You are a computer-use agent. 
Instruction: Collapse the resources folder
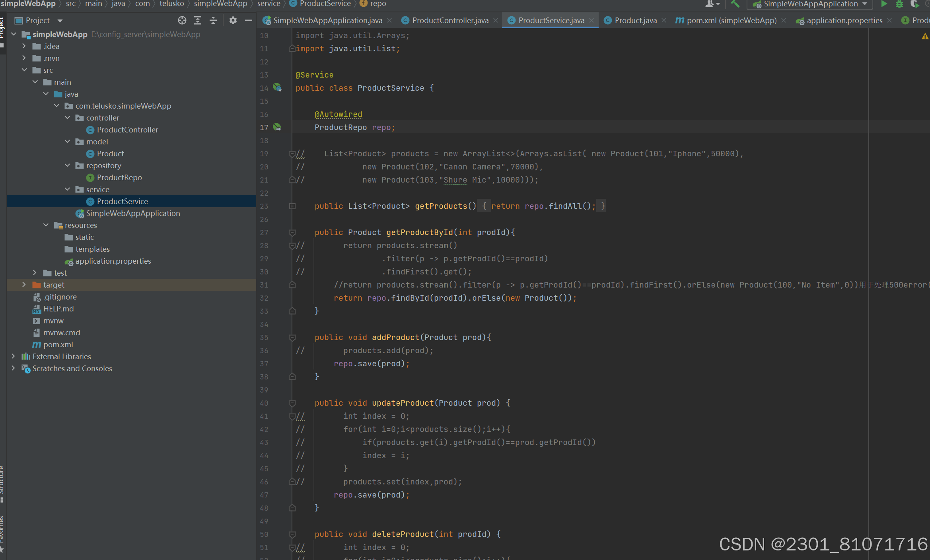tap(46, 225)
